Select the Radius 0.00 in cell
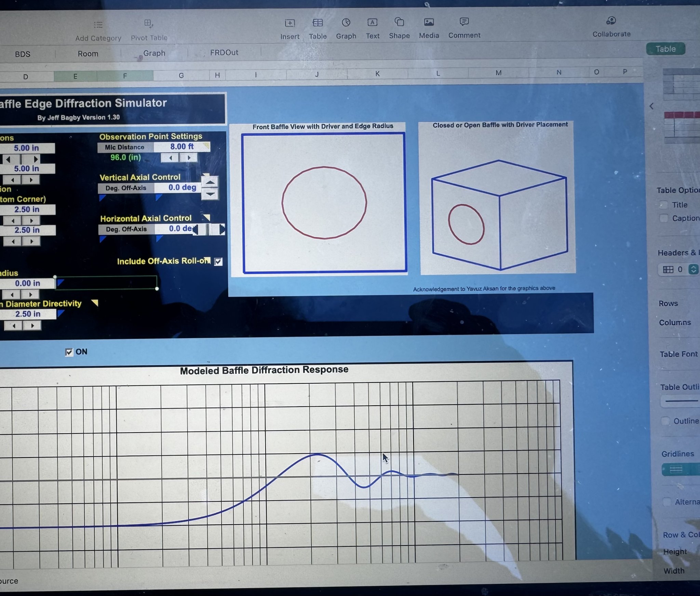The height and width of the screenshot is (596, 700). (27, 283)
